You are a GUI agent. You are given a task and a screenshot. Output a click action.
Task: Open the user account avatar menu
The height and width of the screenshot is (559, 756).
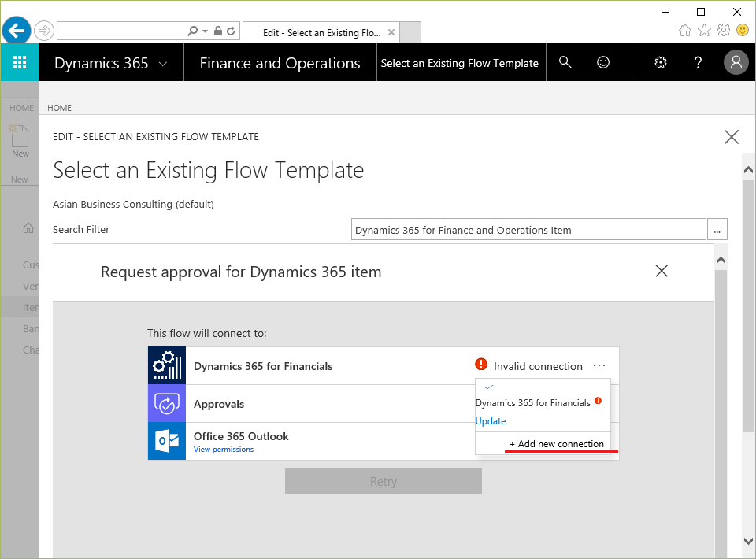tap(736, 63)
